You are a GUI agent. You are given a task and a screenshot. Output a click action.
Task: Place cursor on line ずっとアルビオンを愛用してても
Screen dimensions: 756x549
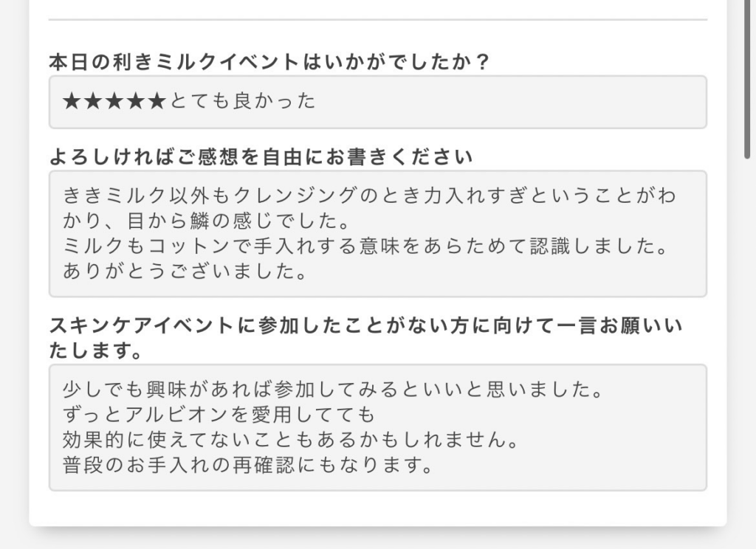click(x=219, y=415)
